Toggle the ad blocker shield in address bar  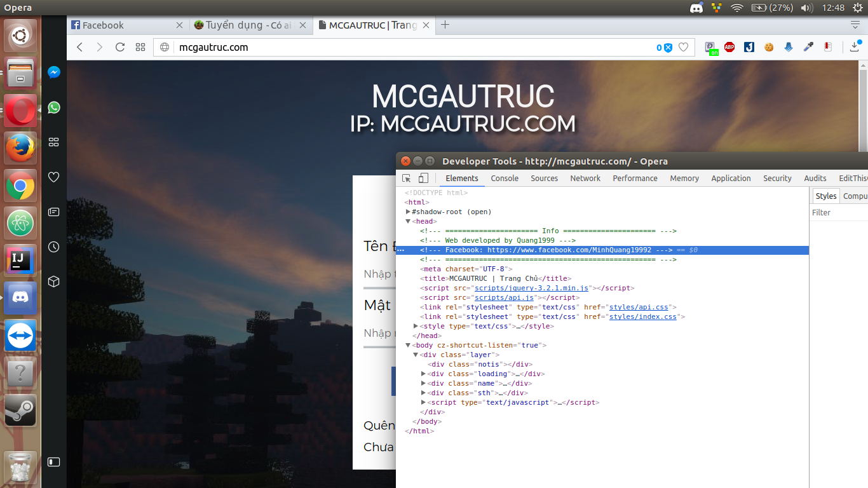tap(668, 47)
